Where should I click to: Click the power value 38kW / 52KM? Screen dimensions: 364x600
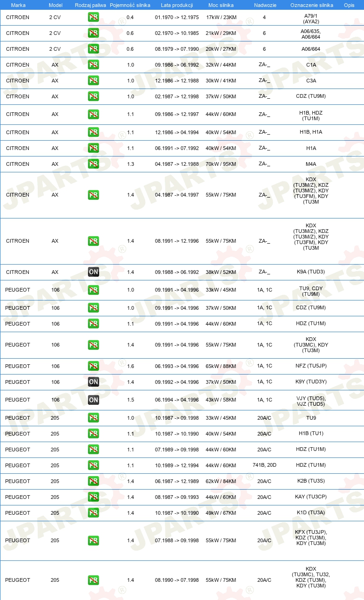[x=221, y=272]
